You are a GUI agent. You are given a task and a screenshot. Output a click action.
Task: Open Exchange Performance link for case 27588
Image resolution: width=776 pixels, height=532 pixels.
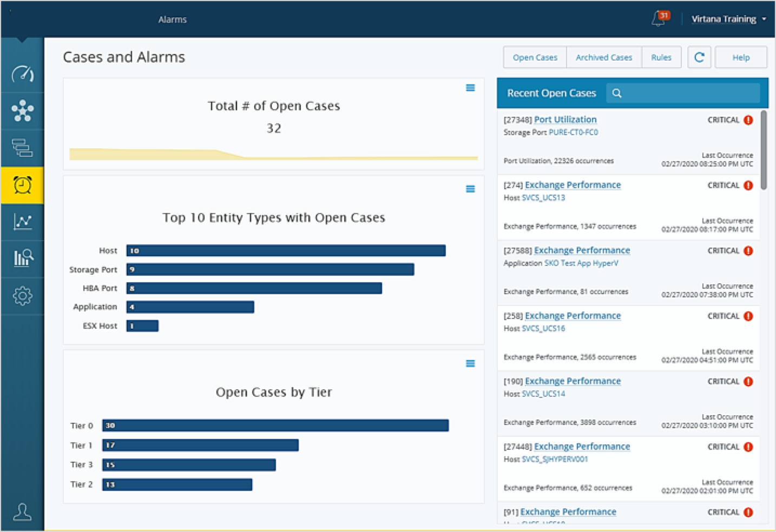pos(582,250)
